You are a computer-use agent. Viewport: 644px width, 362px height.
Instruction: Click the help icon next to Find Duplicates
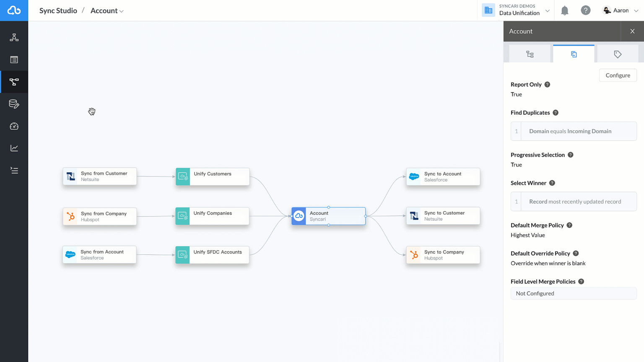[x=556, y=113]
